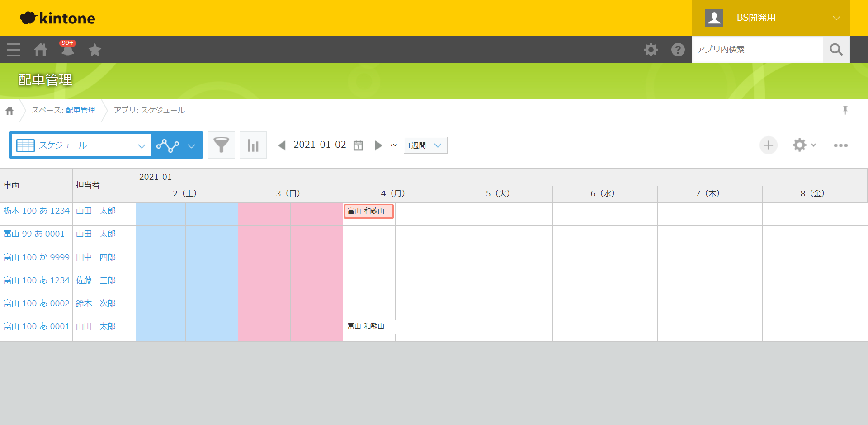Advance to next week with right arrow
Image resolution: width=868 pixels, height=425 pixels.
pyautogui.click(x=378, y=145)
